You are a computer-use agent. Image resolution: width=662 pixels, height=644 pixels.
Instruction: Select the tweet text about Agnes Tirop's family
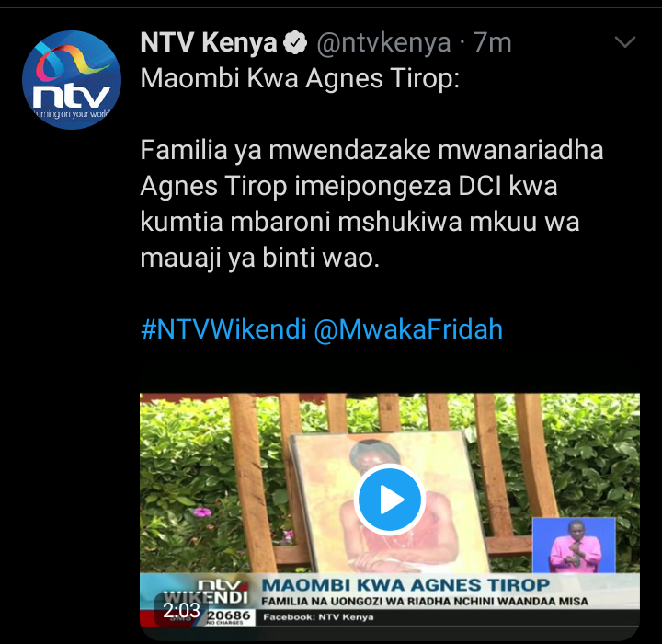371,203
